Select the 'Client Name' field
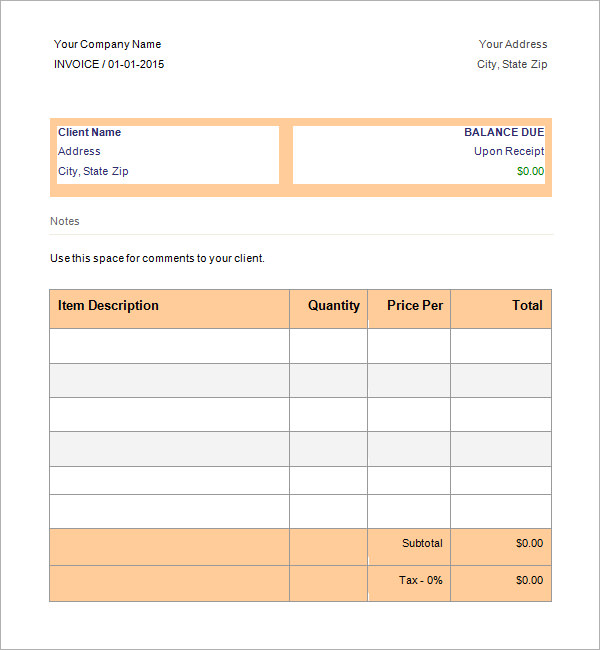The width and height of the screenshot is (600, 650). (90, 132)
